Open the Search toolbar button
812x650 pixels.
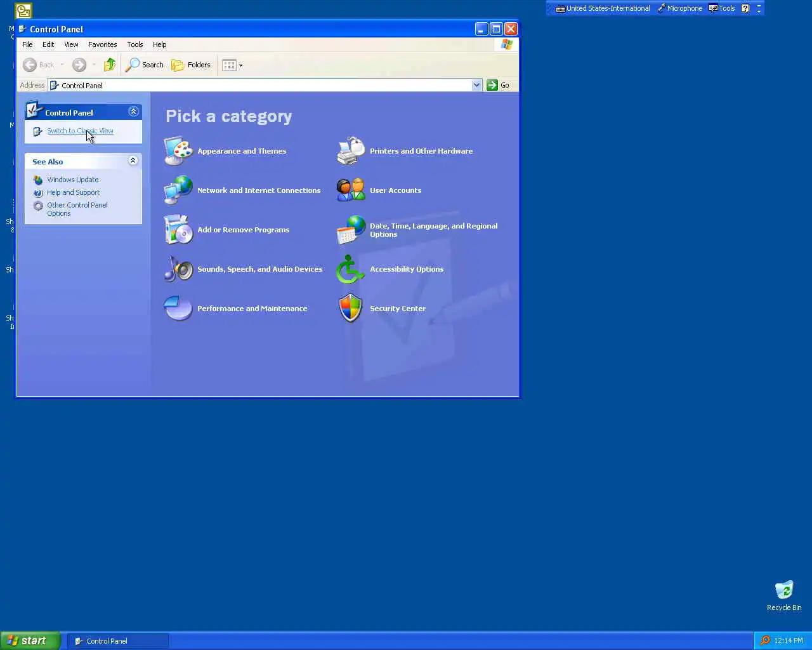coord(145,65)
